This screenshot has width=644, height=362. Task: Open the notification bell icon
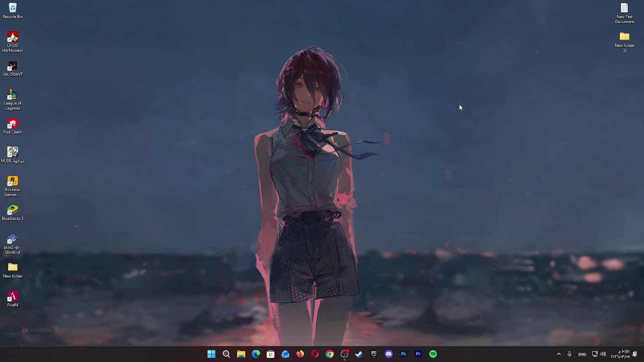pos(635,354)
